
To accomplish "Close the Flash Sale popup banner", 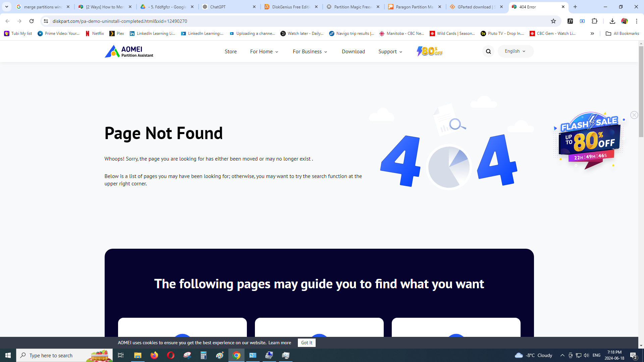I will click(634, 115).
